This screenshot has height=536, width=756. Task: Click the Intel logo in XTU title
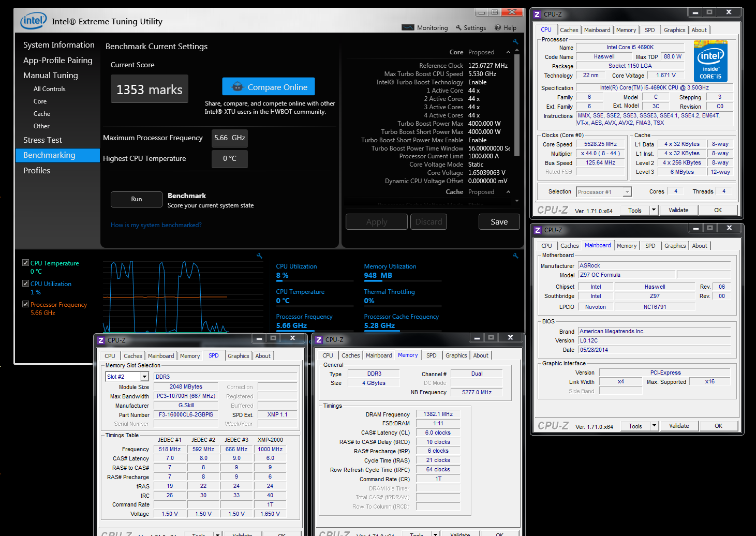pos(33,21)
